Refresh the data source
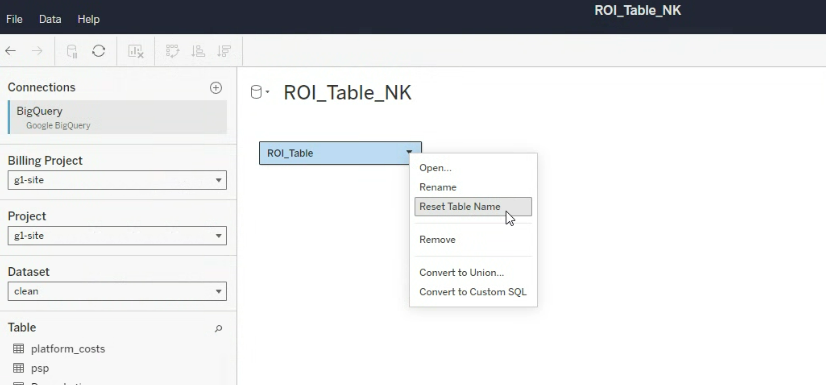Viewport: 829px width, 391px height. tap(99, 51)
